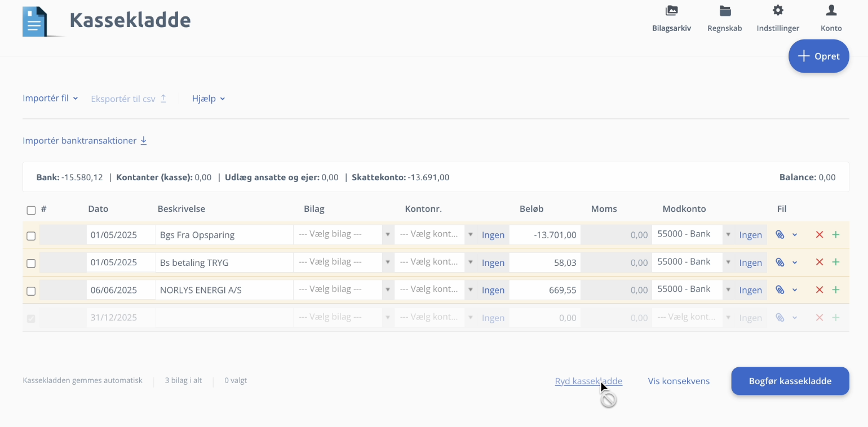
Task: Open the Bilagsarkiv icon in header
Action: tap(671, 11)
